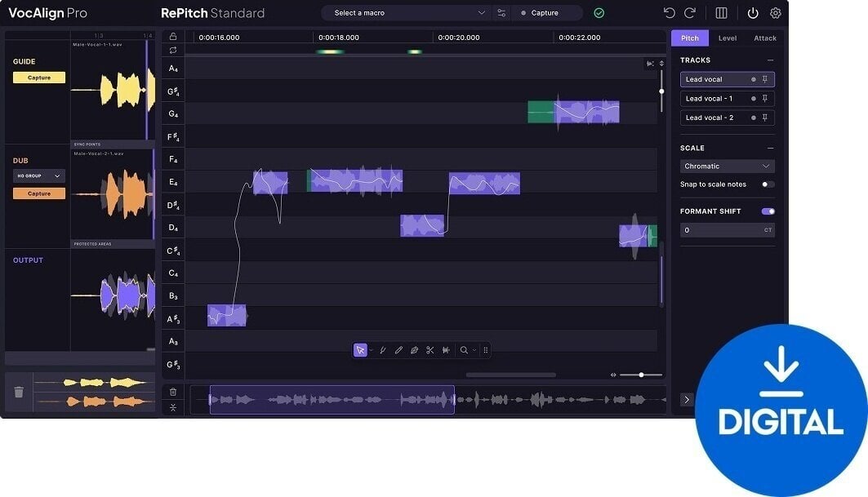Click the Output waveform display
Screen dimensions: 868x497
pyautogui.click(x=113, y=295)
